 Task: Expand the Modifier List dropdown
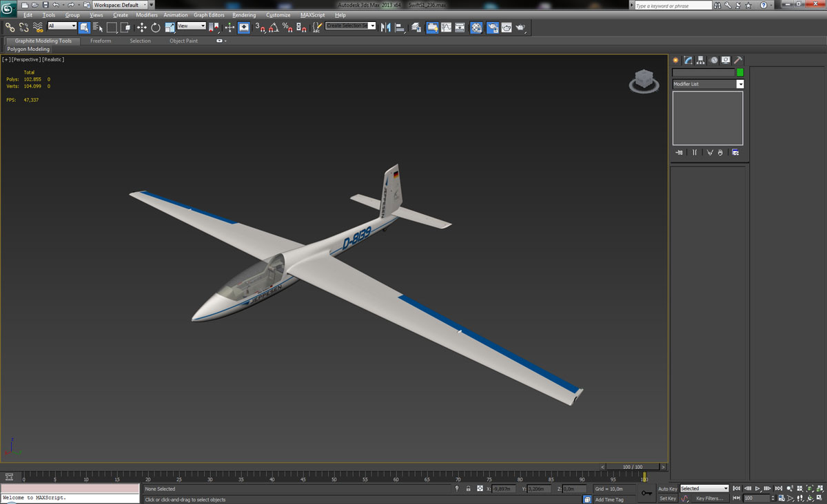[740, 84]
